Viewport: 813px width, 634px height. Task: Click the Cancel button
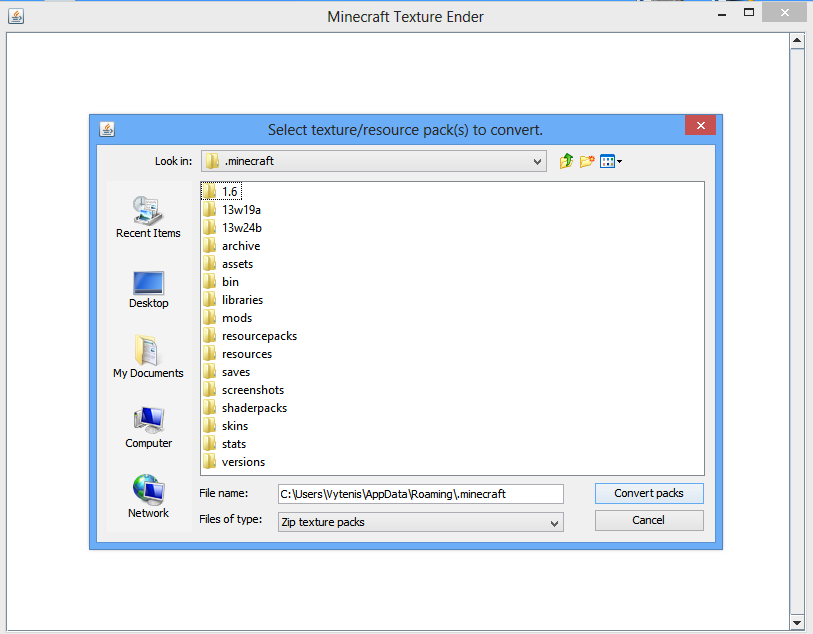coord(649,520)
